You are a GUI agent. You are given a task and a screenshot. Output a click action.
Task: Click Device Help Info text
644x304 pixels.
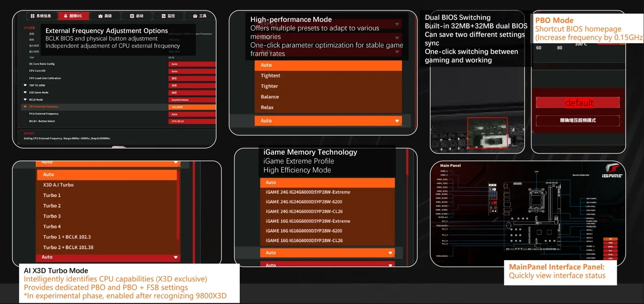pos(581,175)
